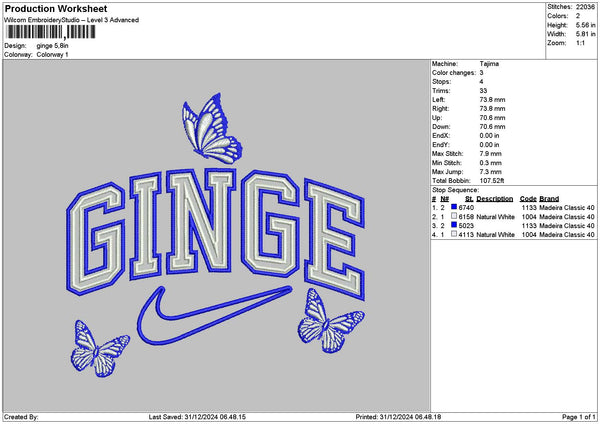Select the bottom-left butterfly in the design
Image resolution: width=600 pixels, height=424 pixels.
pyautogui.click(x=99, y=348)
